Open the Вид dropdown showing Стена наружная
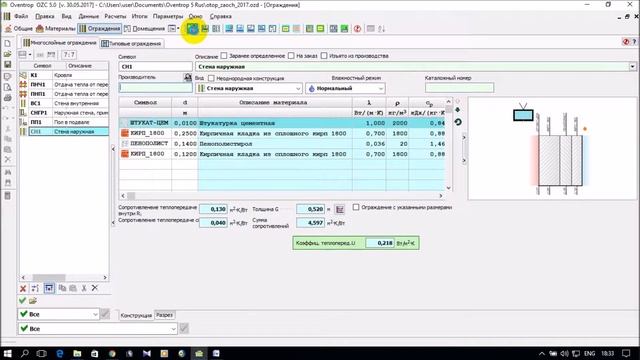640x360 pixels. tap(249, 88)
